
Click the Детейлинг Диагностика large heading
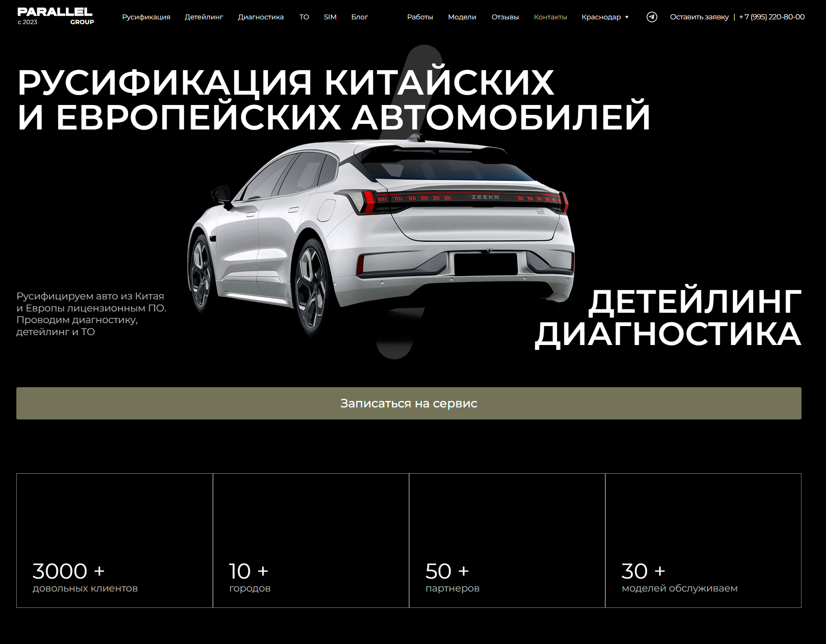point(668,317)
